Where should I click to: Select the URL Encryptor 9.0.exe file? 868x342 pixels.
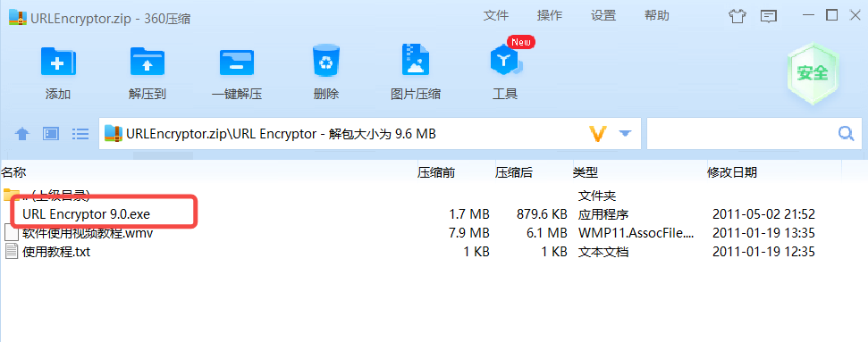(87, 214)
